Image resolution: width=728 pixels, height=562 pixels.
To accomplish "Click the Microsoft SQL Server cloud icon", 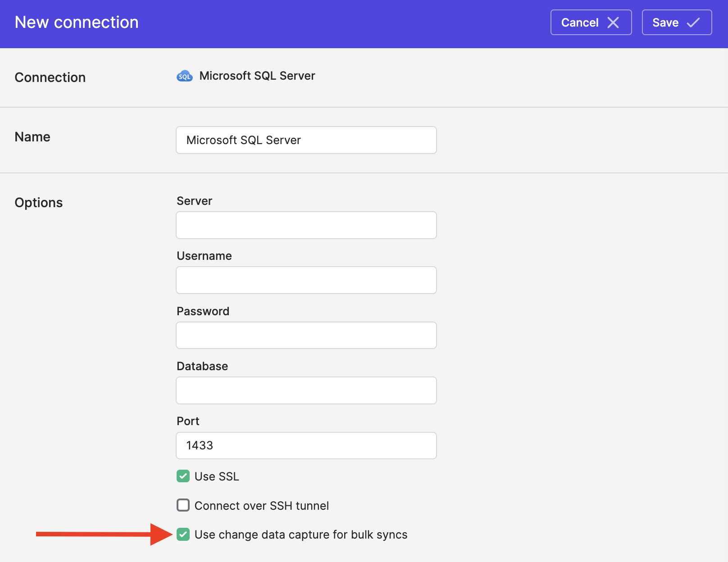I will tap(185, 76).
